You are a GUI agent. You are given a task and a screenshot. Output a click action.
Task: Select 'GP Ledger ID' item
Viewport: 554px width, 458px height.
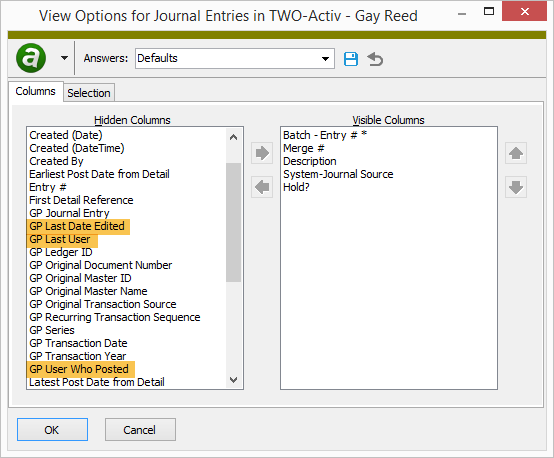pos(61,252)
